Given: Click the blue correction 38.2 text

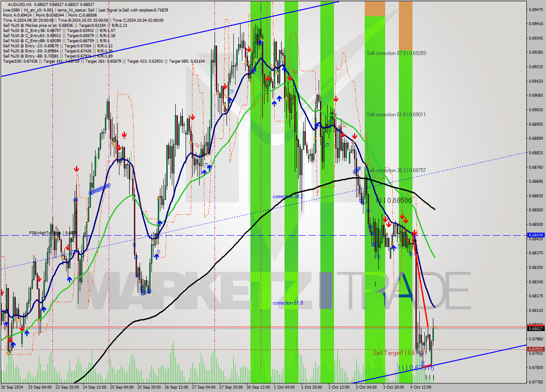Looking at the screenshot, I should (x=288, y=196).
